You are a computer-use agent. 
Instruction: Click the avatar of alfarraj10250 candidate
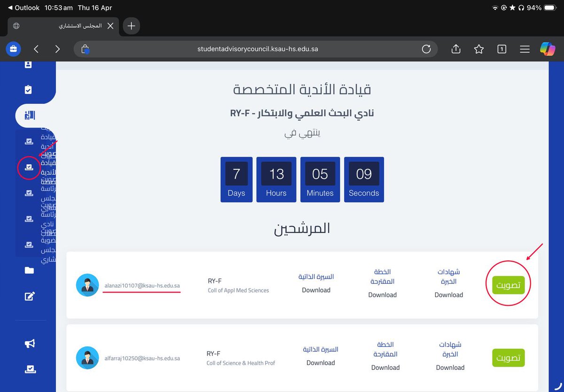(87, 358)
